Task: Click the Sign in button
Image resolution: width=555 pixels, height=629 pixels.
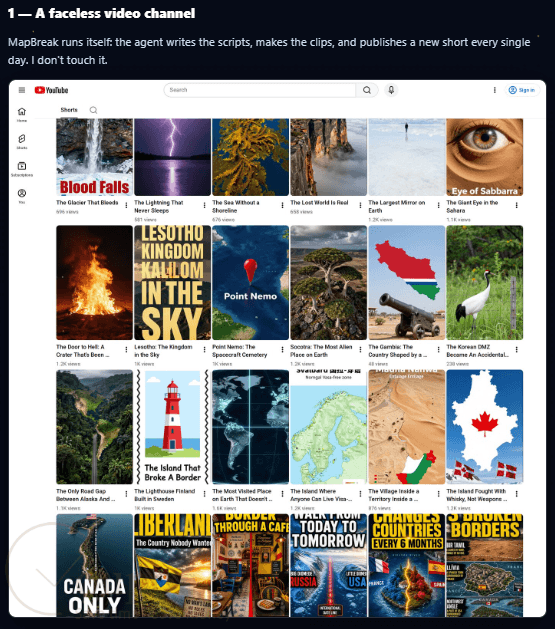Action: click(x=522, y=90)
